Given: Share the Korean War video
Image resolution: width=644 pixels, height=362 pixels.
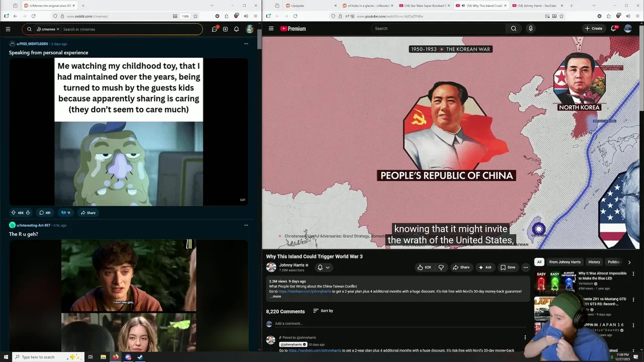Looking at the screenshot, I should coord(461,267).
